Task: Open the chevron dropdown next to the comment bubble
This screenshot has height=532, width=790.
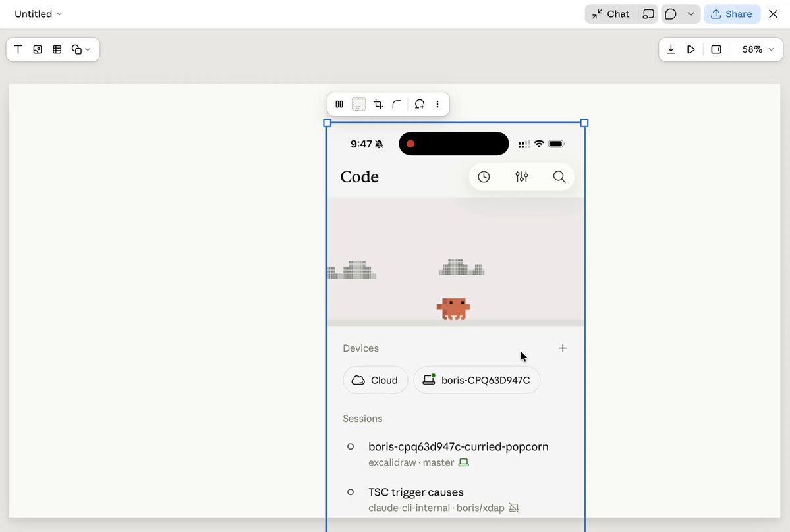Action: tap(691, 14)
